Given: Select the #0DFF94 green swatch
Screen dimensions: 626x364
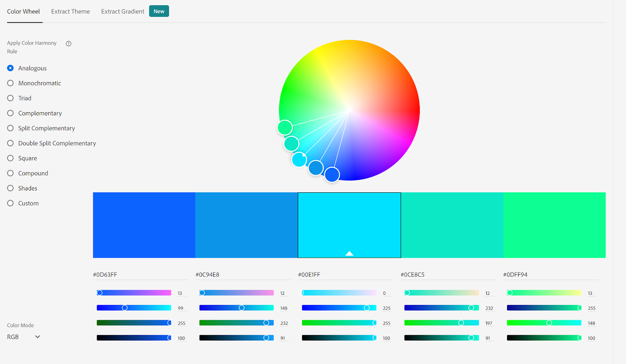Looking at the screenshot, I should pos(554,225).
